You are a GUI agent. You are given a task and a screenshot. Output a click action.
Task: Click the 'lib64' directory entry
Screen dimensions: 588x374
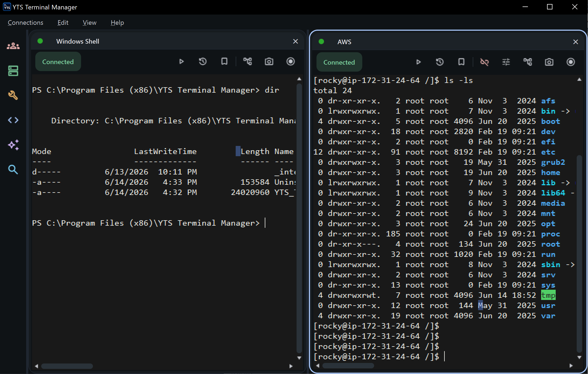(553, 193)
